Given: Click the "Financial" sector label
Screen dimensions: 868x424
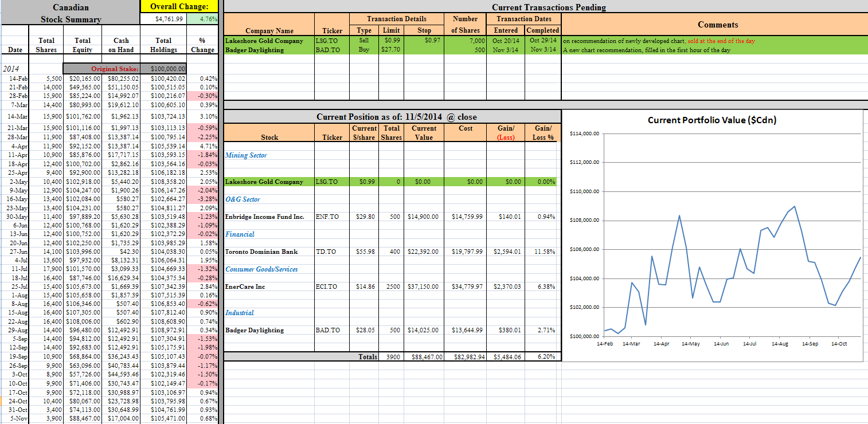Looking at the screenshot, I should [240, 234].
